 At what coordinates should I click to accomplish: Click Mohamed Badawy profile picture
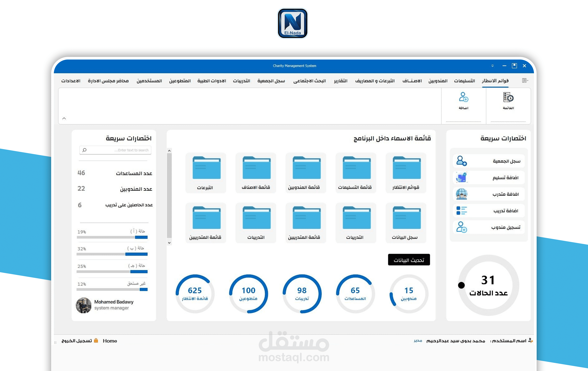click(84, 305)
